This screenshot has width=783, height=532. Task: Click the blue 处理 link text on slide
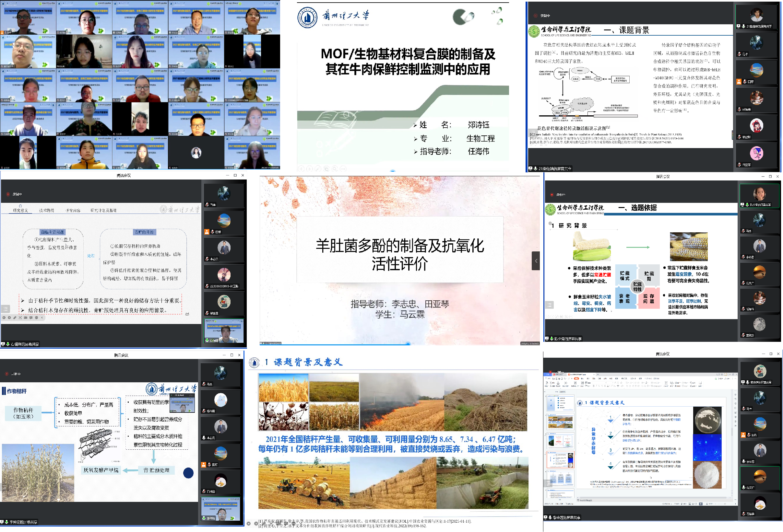91,256
